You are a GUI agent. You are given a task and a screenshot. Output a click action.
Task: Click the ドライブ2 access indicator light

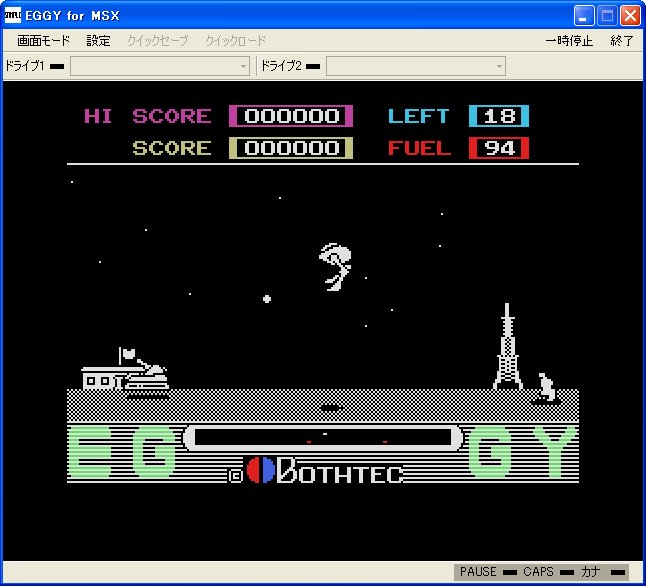point(313,66)
